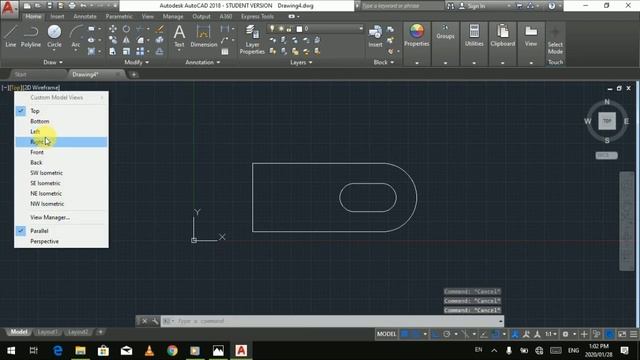Open the annotation scale 1:1 dropdown

click(x=551, y=334)
